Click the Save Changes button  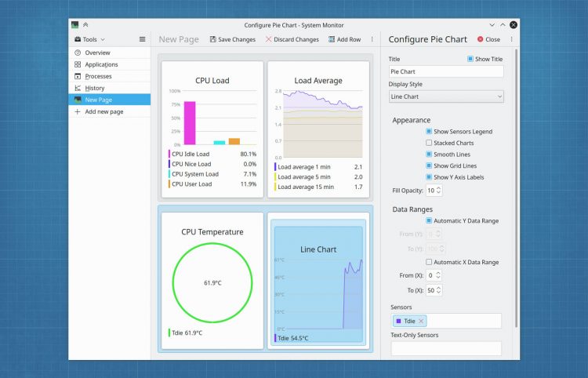click(233, 39)
